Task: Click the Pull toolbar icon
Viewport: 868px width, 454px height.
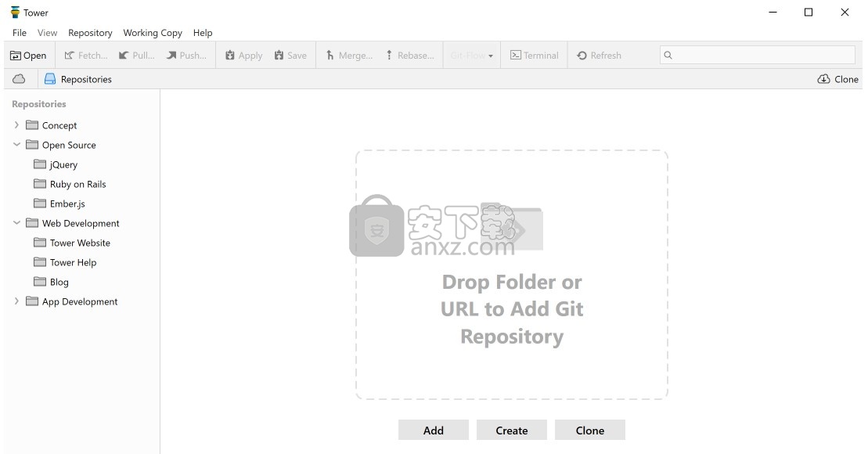Action: coord(124,56)
